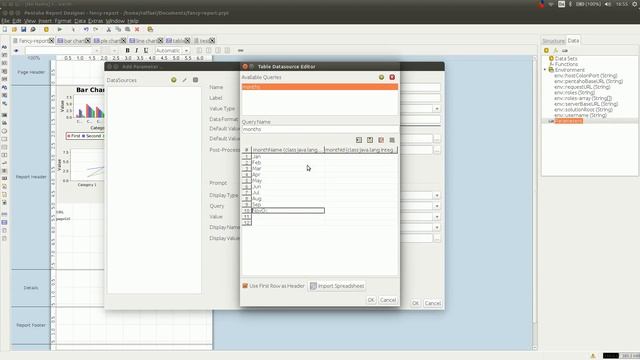Add a new query with green plus icon
The width and height of the screenshot is (640, 360).
pyautogui.click(x=381, y=77)
